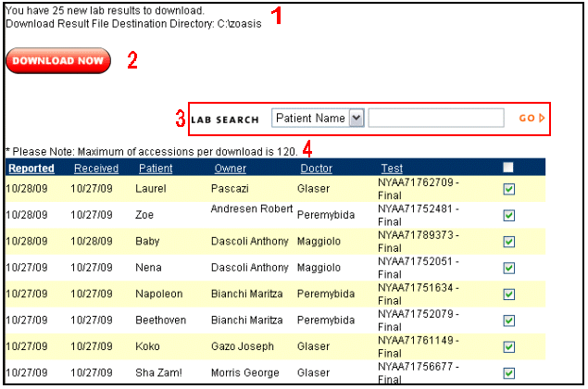The image size is (588, 389).
Task: Sort results by Patient column
Action: [156, 169]
